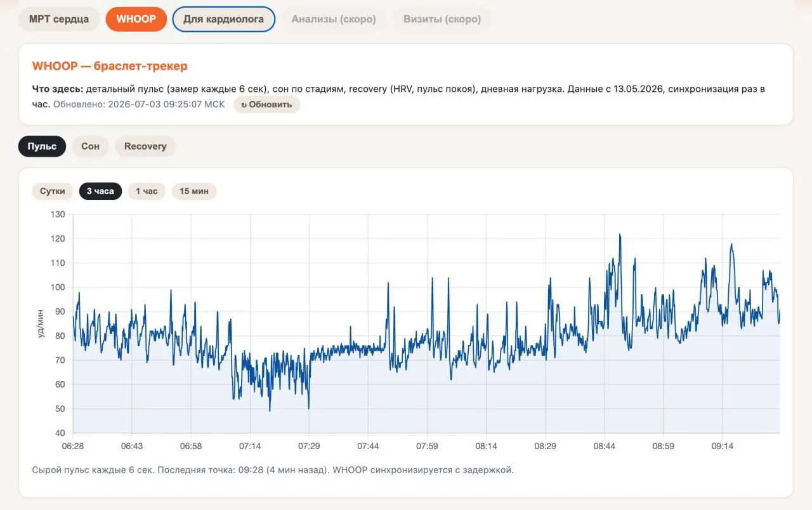
Task: Open the МРТ сердца tab
Action: (59, 19)
